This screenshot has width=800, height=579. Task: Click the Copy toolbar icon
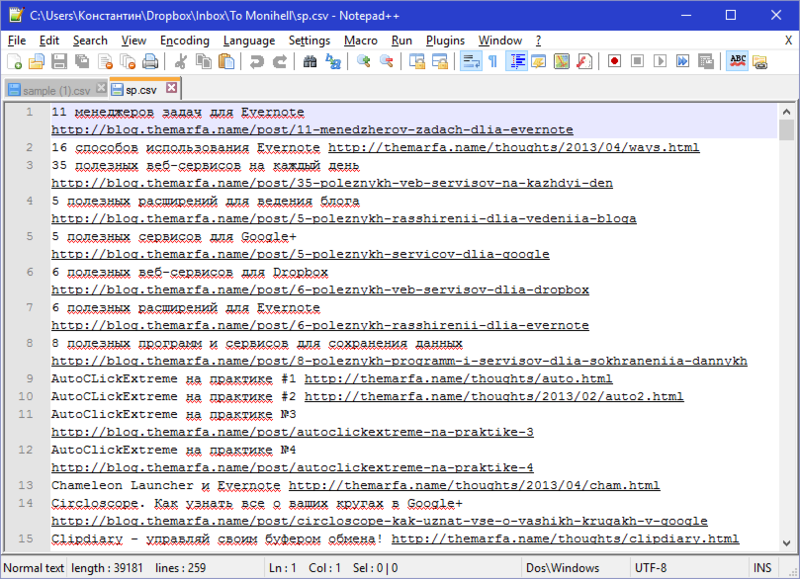(x=204, y=62)
